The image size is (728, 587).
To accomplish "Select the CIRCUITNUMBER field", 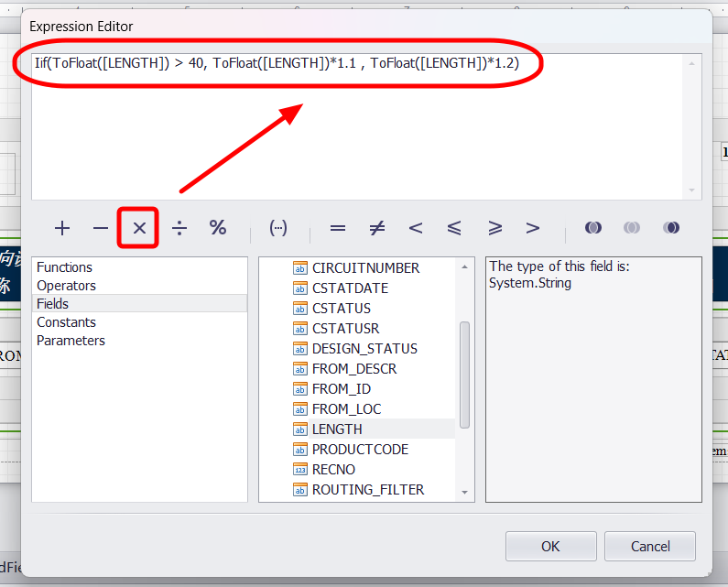I will tap(365, 268).
